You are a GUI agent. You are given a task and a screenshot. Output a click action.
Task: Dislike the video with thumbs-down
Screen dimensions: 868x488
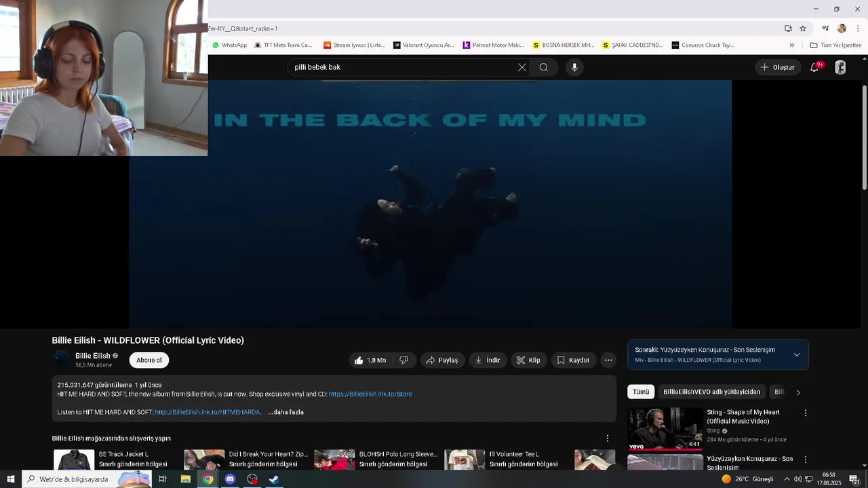tap(403, 360)
